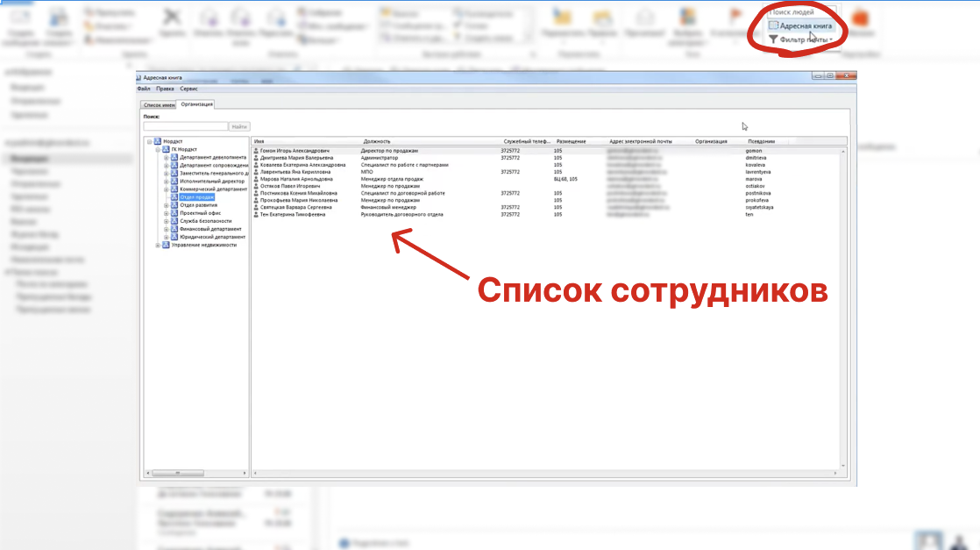Click the contact icon beside Гомон Игорь Александрович
Image resolution: width=980 pixels, height=550 pixels.
click(256, 151)
